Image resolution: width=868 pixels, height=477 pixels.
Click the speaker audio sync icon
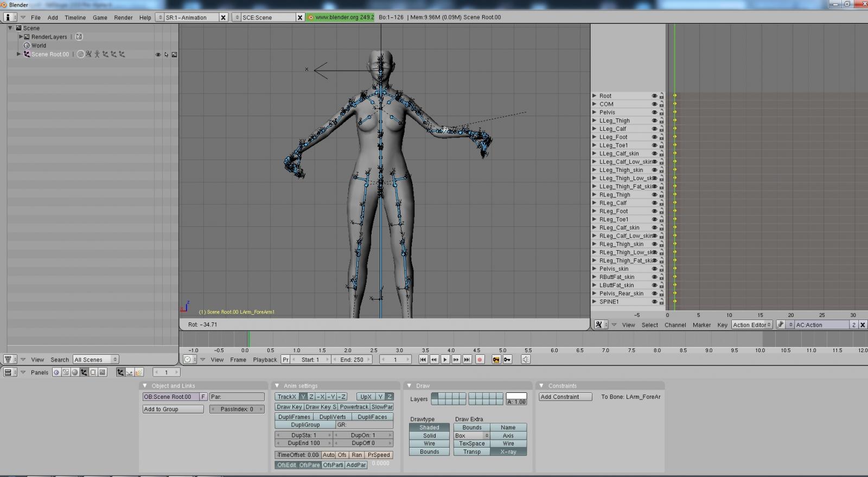525,359
